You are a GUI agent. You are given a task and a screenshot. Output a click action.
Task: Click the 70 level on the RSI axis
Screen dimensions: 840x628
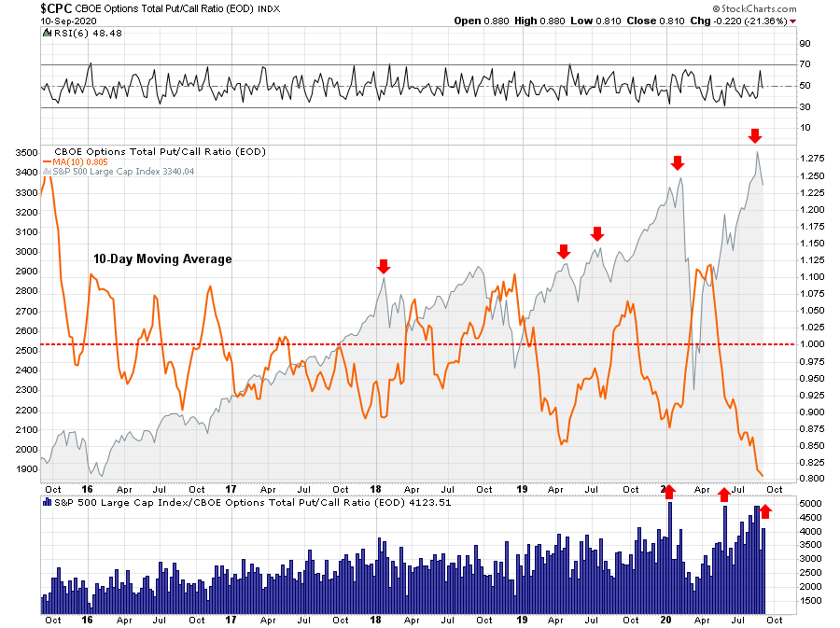click(x=805, y=64)
